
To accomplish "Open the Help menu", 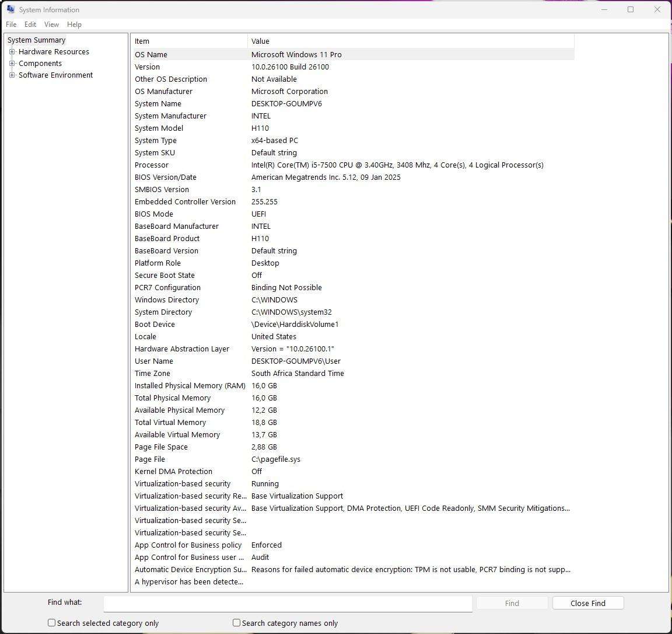I will point(74,25).
